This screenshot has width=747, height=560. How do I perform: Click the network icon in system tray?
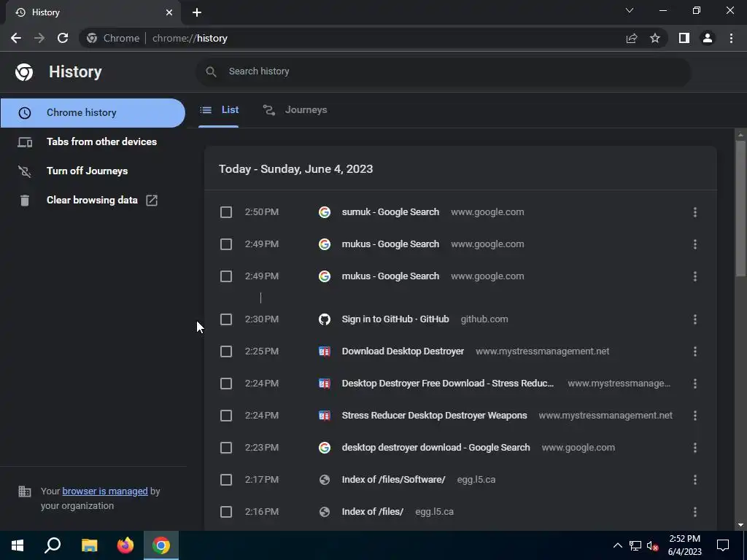click(x=635, y=545)
